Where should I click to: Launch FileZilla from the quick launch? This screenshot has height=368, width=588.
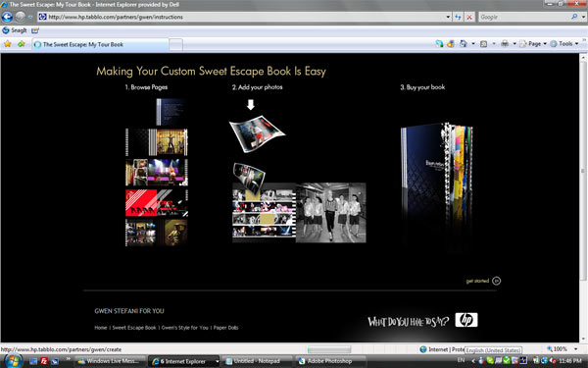(44, 361)
